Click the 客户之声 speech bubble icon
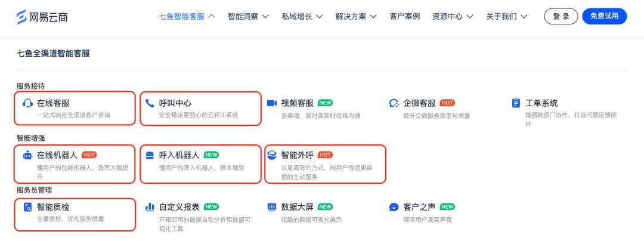 pos(394,207)
